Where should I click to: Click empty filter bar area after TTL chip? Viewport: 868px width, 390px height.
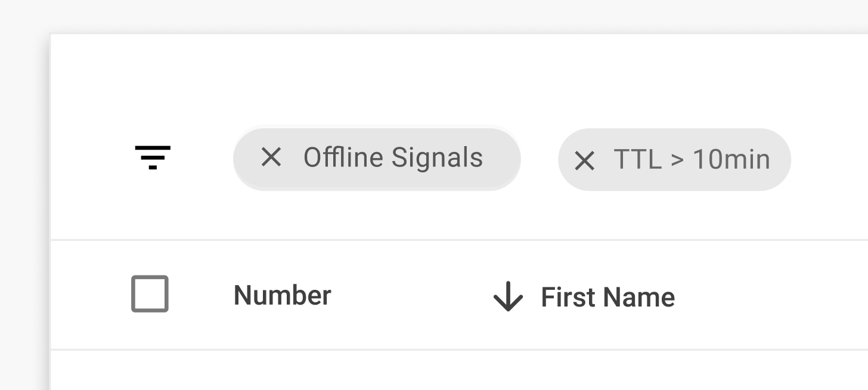point(830,159)
